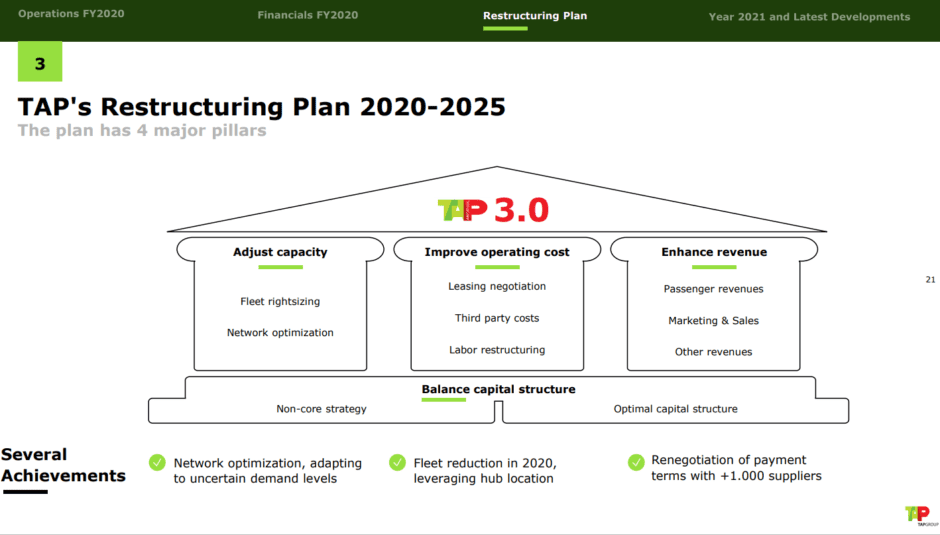Select the 'Balance capital structure' heading
The width and height of the screenshot is (940, 535).
pos(498,389)
